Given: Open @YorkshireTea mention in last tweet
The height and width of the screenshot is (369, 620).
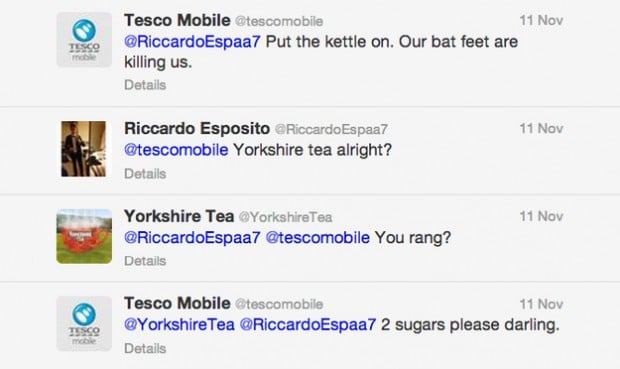Looking at the screenshot, I should pyautogui.click(x=179, y=325).
